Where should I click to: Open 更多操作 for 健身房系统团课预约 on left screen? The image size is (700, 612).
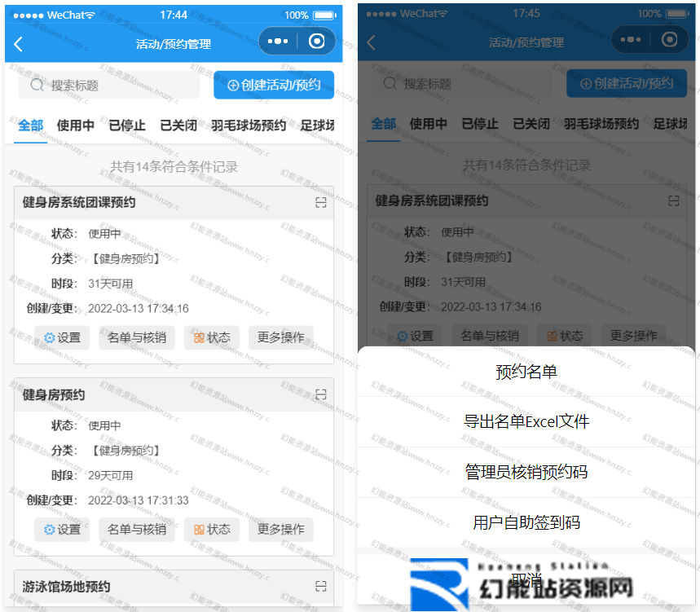pos(280,337)
